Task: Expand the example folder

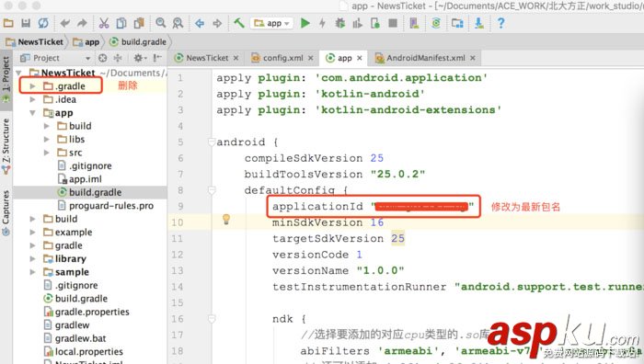Action: [x=32, y=233]
